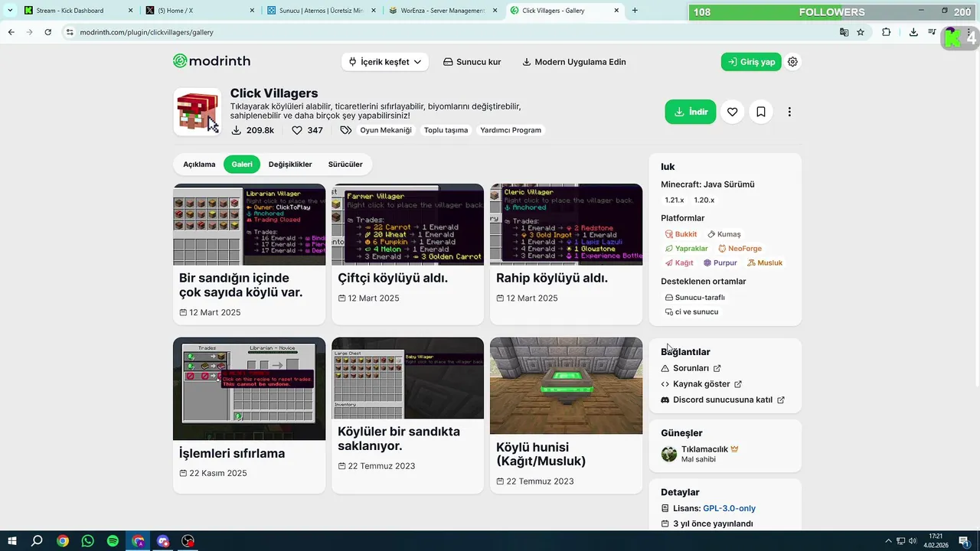This screenshot has height=551, width=980.
Task: Open the settings gear next to Giriş yap
Action: pos(793,62)
